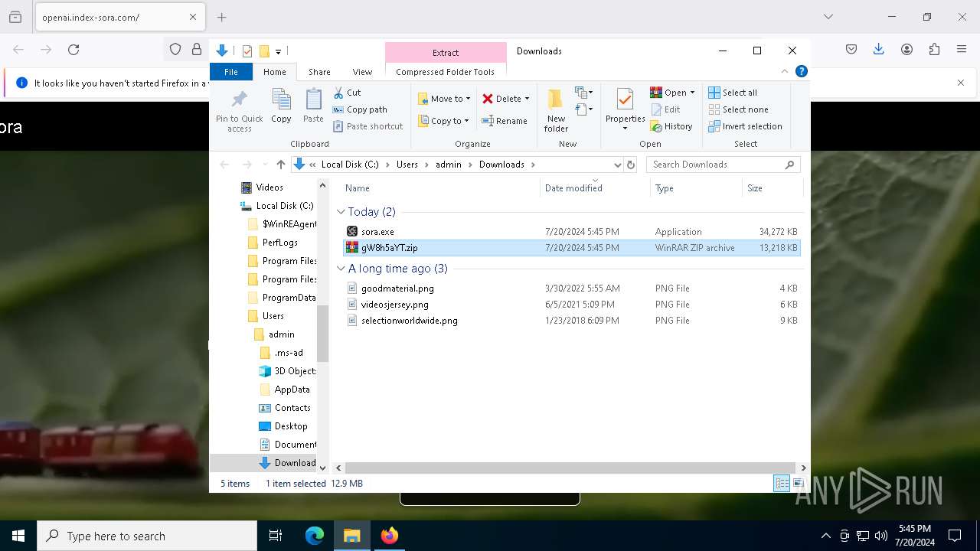The width and height of the screenshot is (980, 551).
Task: Open Firefox hamburger application menu
Action: [x=962, y=49]
